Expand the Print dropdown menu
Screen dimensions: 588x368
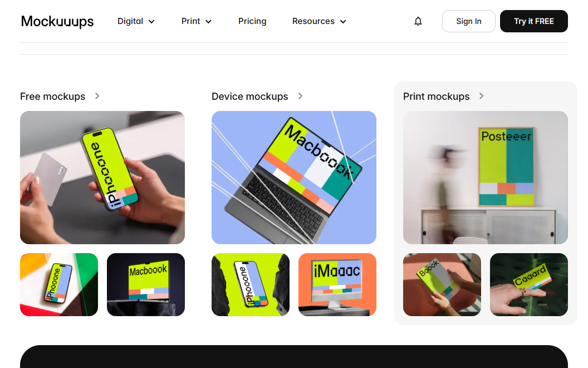197,21
